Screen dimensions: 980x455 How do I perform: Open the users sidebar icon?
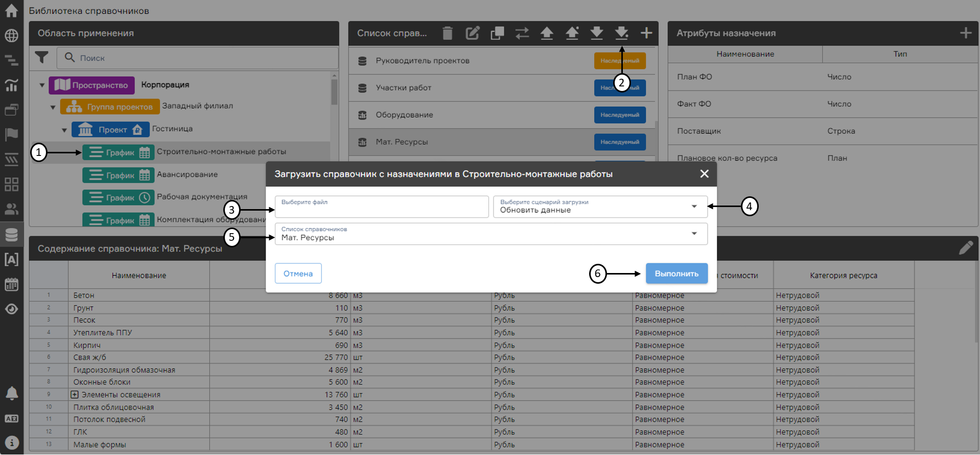11,209
